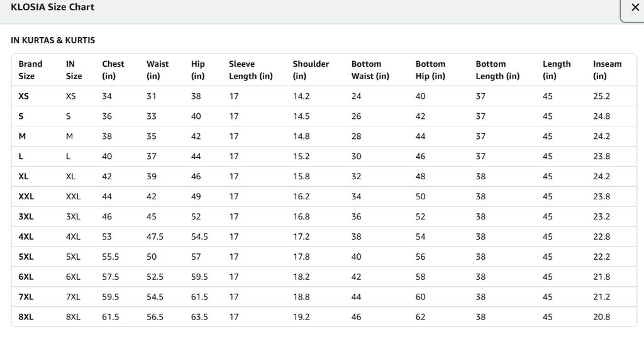Select the Chest (in) column header
The image size is (644, 344).
pos(113,70)
